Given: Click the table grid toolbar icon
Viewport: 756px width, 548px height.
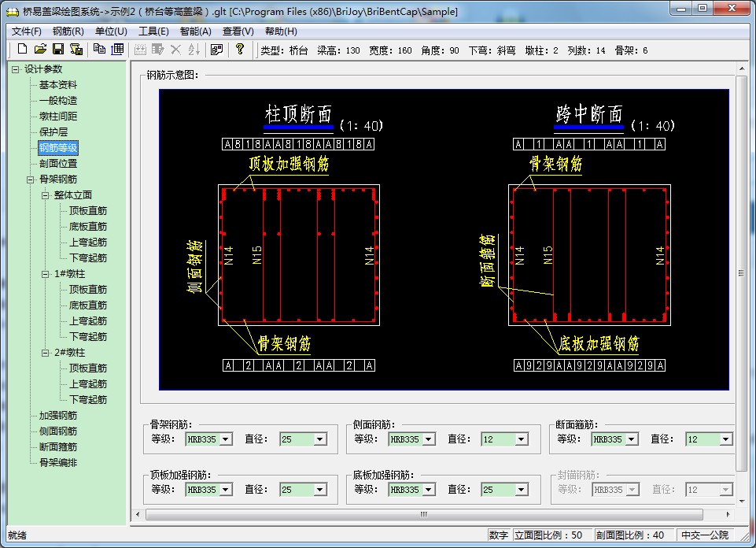Looking at the screenshot, I should pos(117,50).
